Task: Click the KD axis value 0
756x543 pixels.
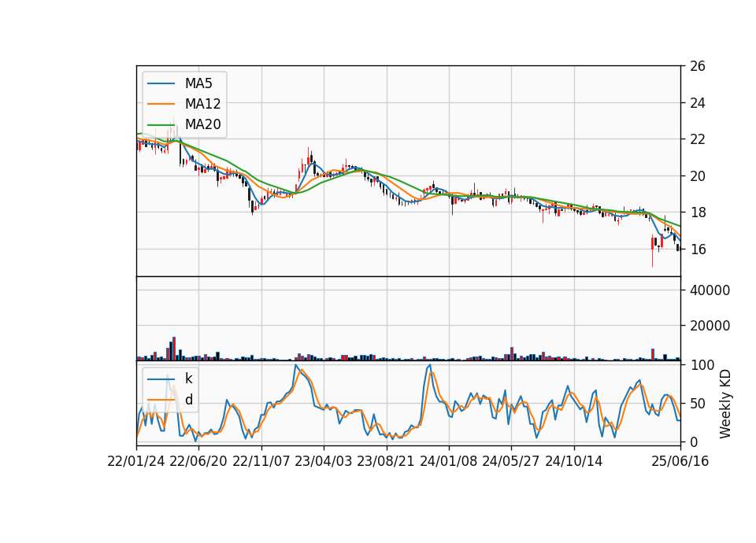Action: (x=694, y=441)
